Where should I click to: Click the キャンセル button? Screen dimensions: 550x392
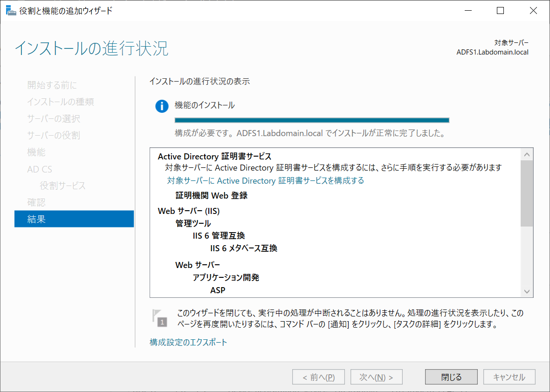[509, 377]
